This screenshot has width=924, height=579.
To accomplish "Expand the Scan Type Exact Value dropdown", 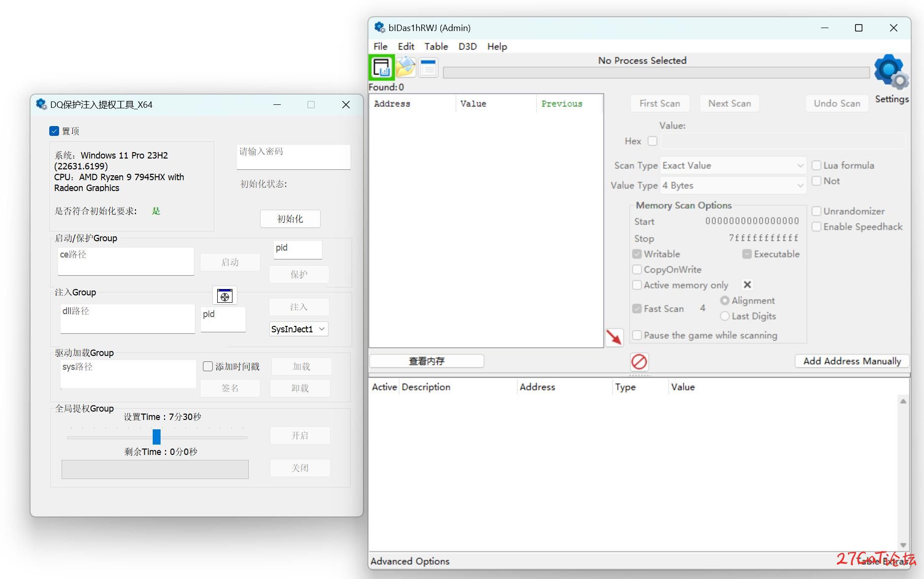I will click(x=733, y=165).
